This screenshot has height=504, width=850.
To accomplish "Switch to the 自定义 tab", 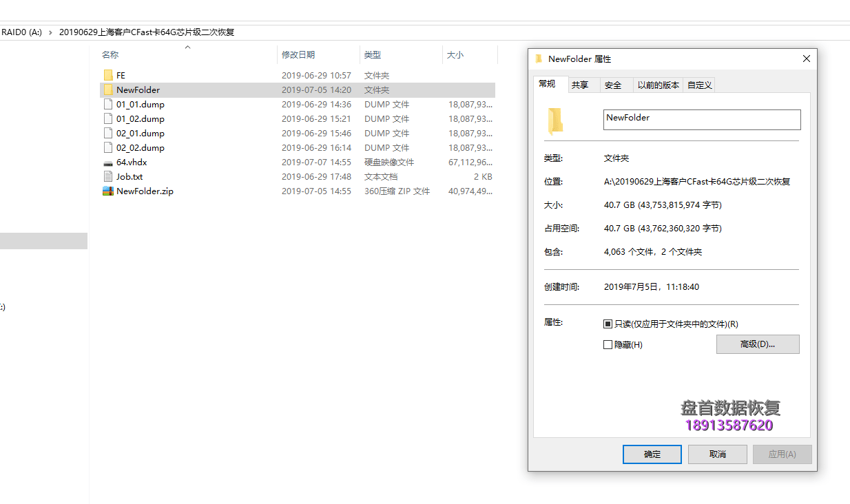I will tap(699, 85).
